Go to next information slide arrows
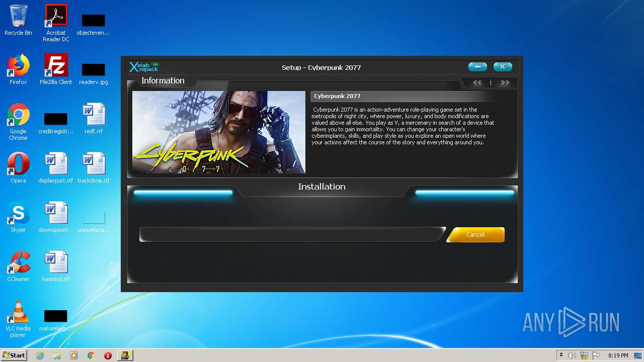 pos(505,82)
